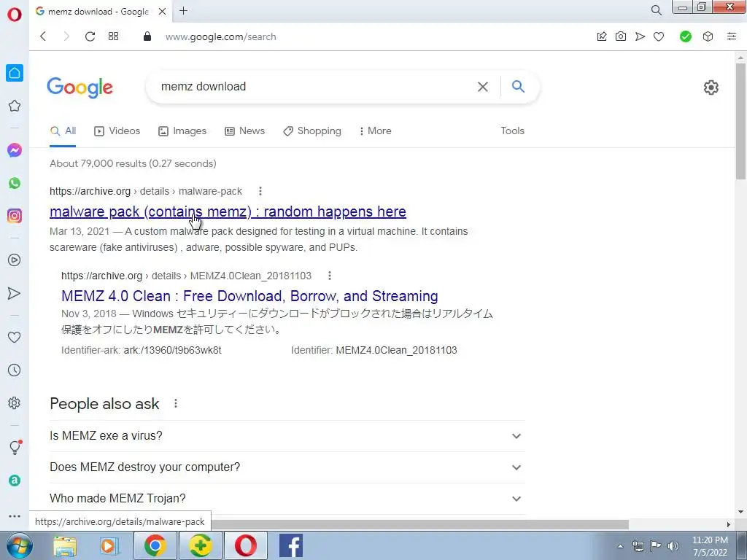This screenshot has width=747, height=560.
Task: Reload the current page
Action: point(90,36)
